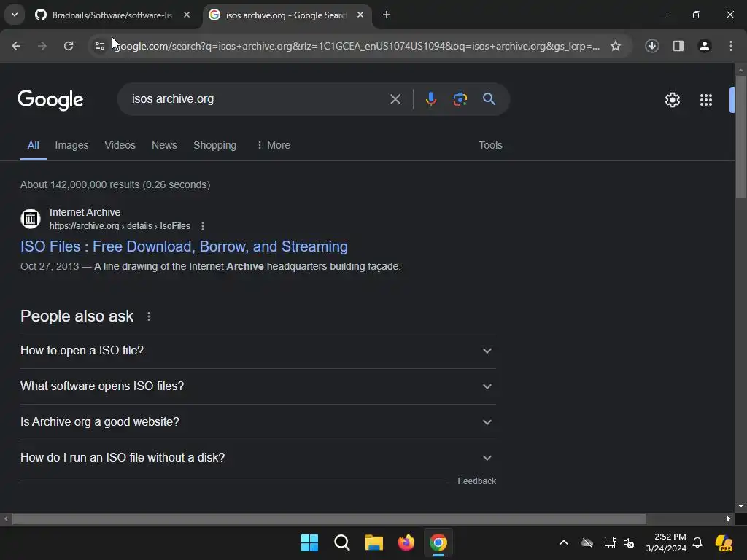This screenshot has width=747, height=560.
Task: Select the All results tab
Action: 33,145
